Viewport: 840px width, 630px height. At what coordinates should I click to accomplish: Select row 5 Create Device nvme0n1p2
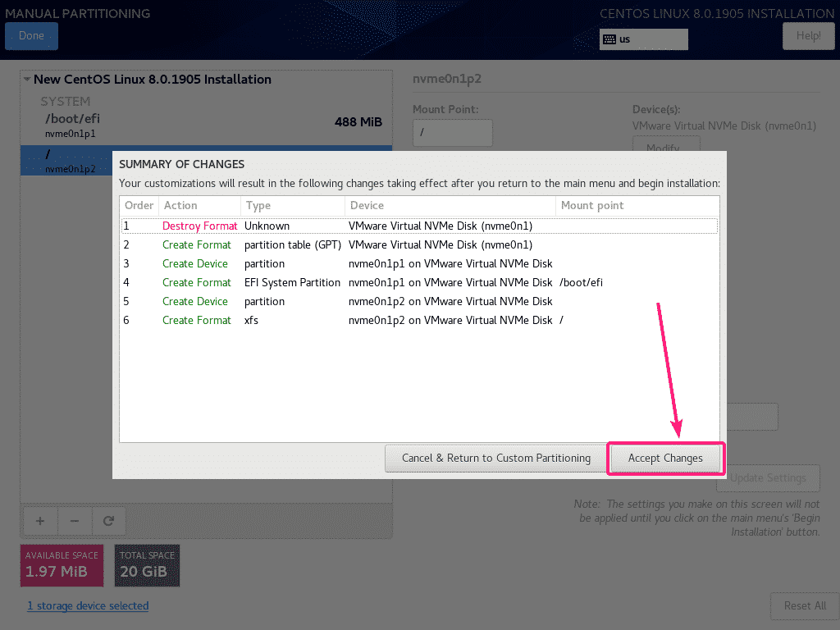(419, 301)
